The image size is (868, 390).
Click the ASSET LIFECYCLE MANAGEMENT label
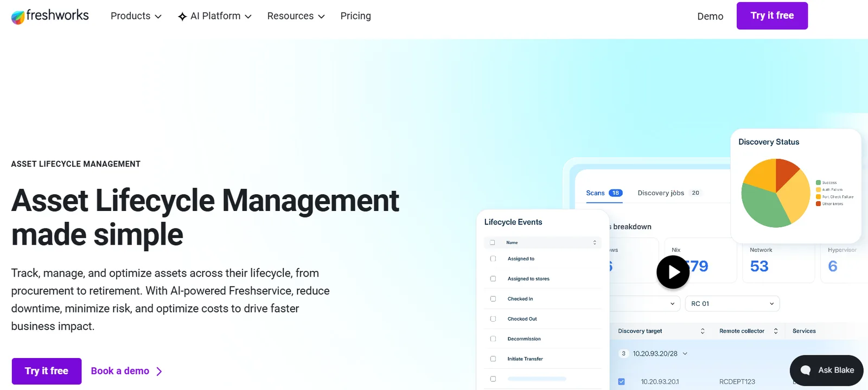76,164
